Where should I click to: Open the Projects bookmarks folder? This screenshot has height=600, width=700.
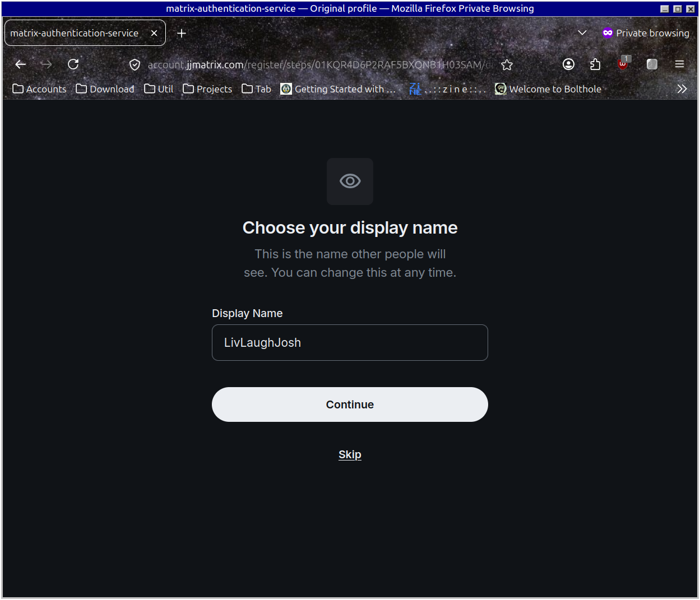[207, 89]
